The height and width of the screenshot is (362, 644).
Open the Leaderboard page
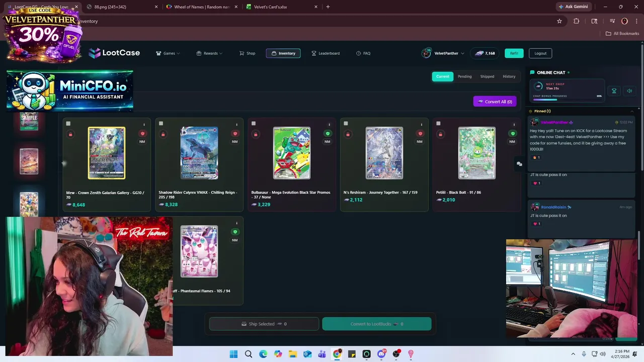coord(326,53)
